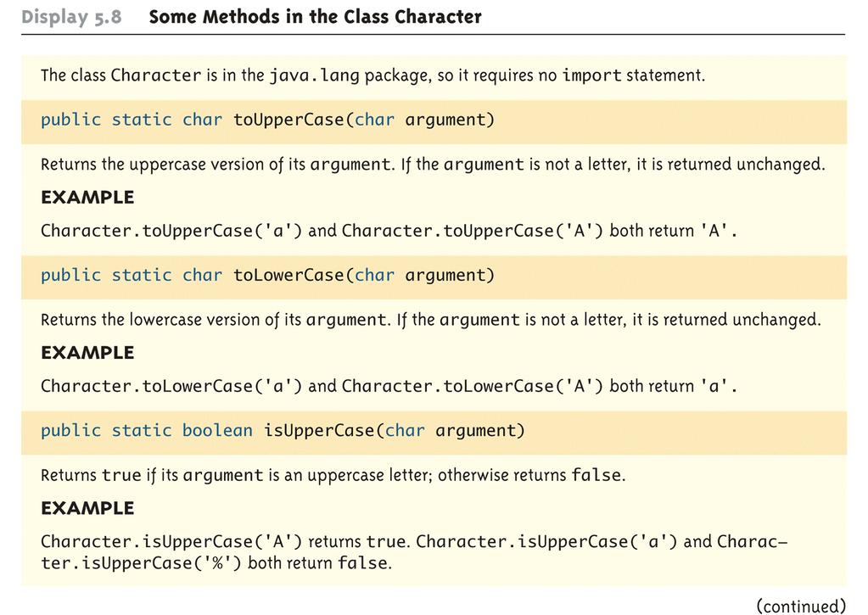Click the word import in the intro sentence
Screen dimensions: 868x615
pos(591,75)
